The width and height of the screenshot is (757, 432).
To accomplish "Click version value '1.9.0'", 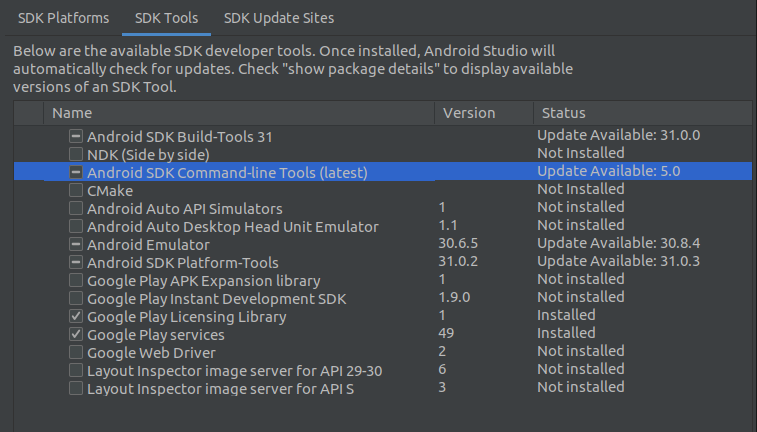I will pyautogui.click(x=454, y=297).
